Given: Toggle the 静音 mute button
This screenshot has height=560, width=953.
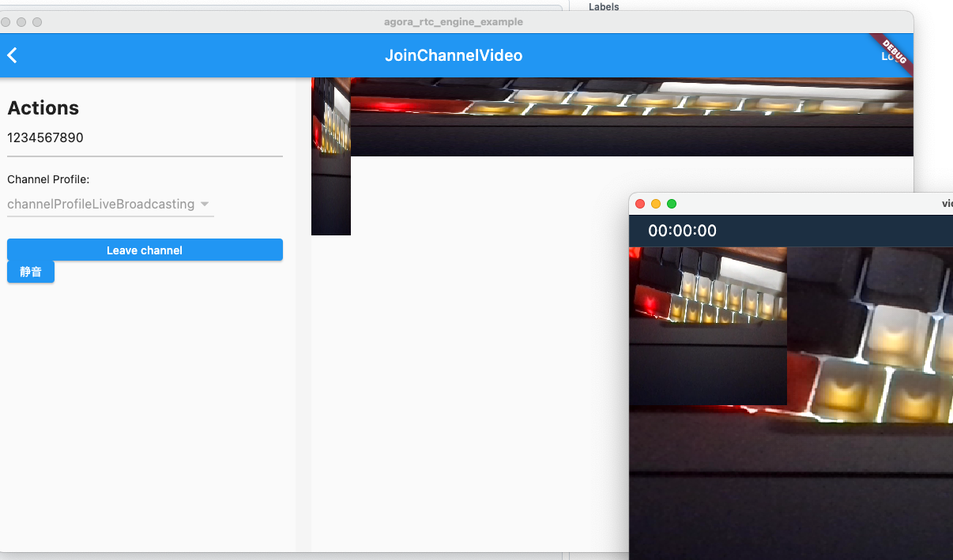Looking at the screenshot, I should coord(30,271).
